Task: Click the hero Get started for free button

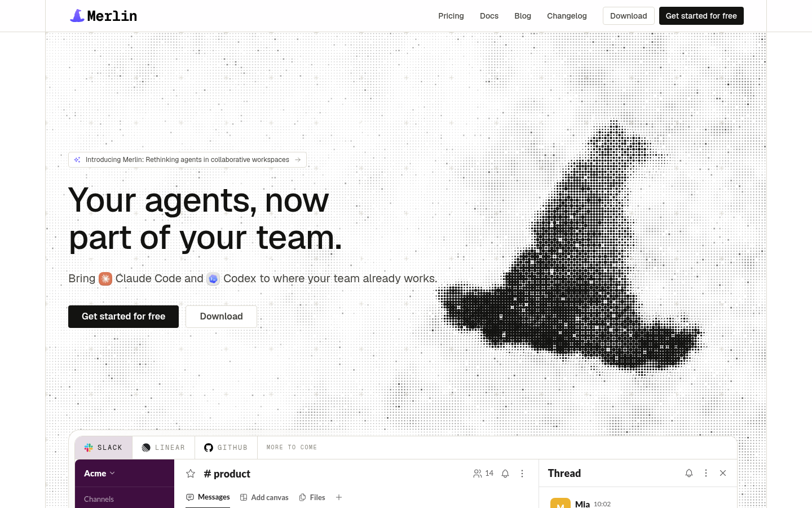Action: [x=123, y=317]
